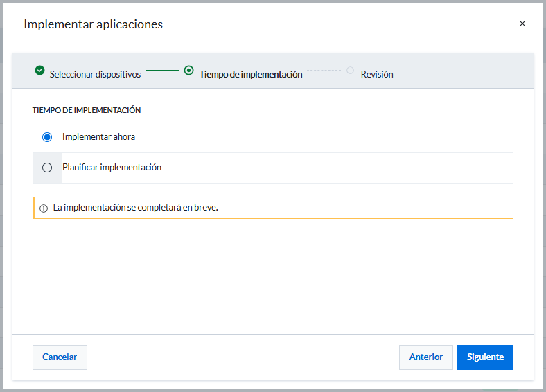This screenshot has width=546, height=392.
Task: Click the grey circle icon before Revisión
Action: click(x=351, y=71)
